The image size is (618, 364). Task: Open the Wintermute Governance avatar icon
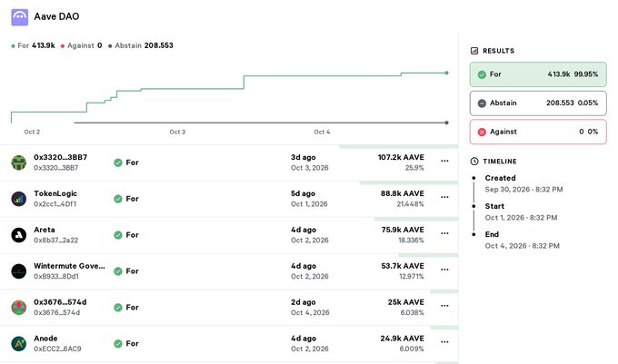(x=18, y=271)
